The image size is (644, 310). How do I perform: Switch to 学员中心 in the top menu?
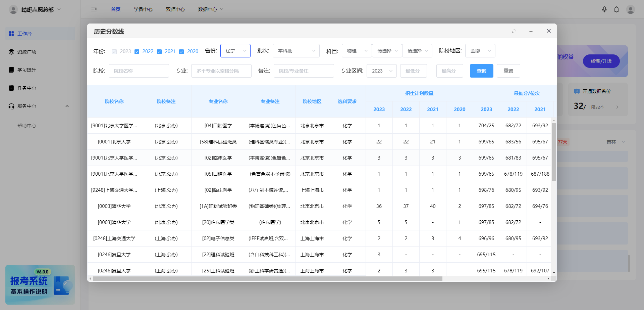pos(143,9)
